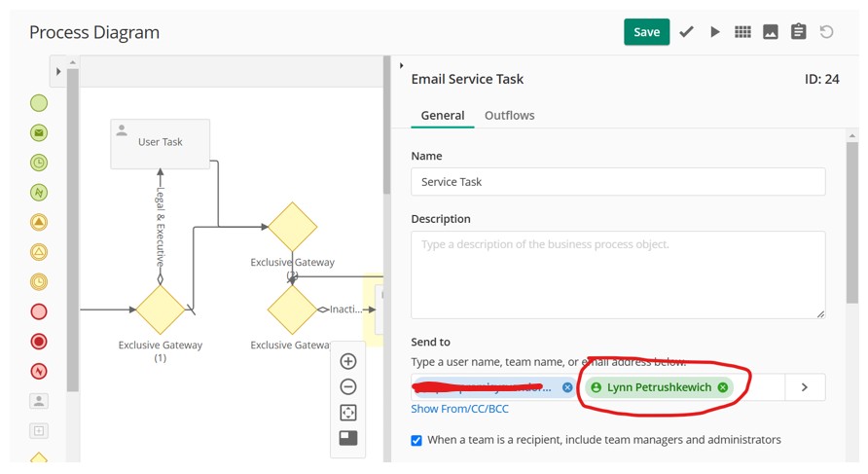
Task: Click the zoom in plus icon
Action: [348, 361]
